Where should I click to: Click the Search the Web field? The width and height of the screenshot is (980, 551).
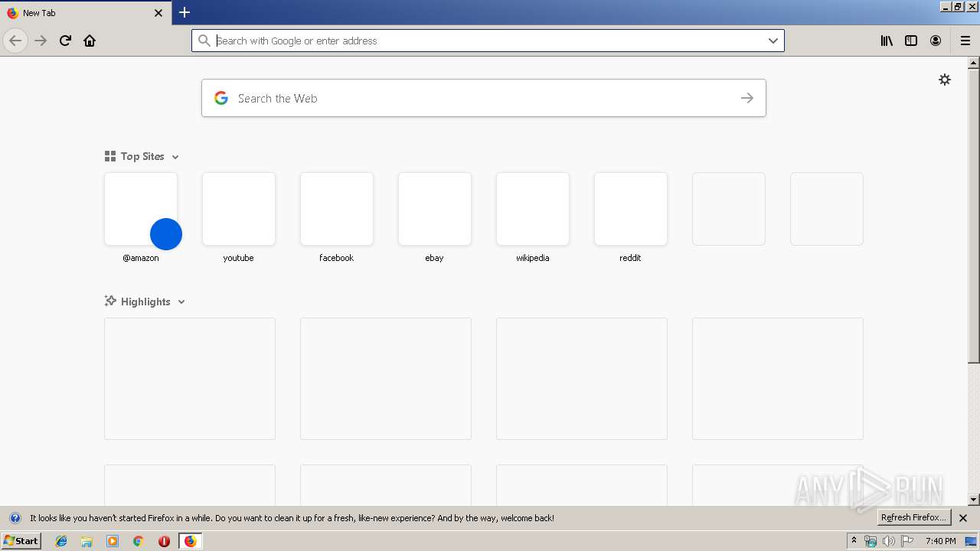pyautogui.click(x=483, y=98)
